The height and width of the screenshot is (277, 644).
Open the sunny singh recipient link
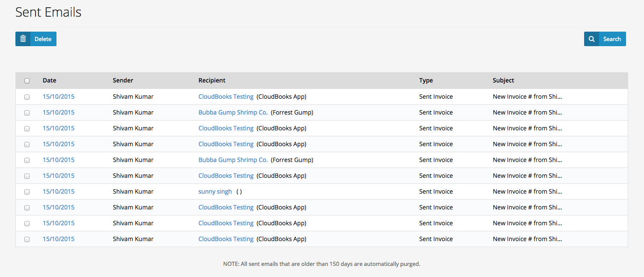click(215, 192)
